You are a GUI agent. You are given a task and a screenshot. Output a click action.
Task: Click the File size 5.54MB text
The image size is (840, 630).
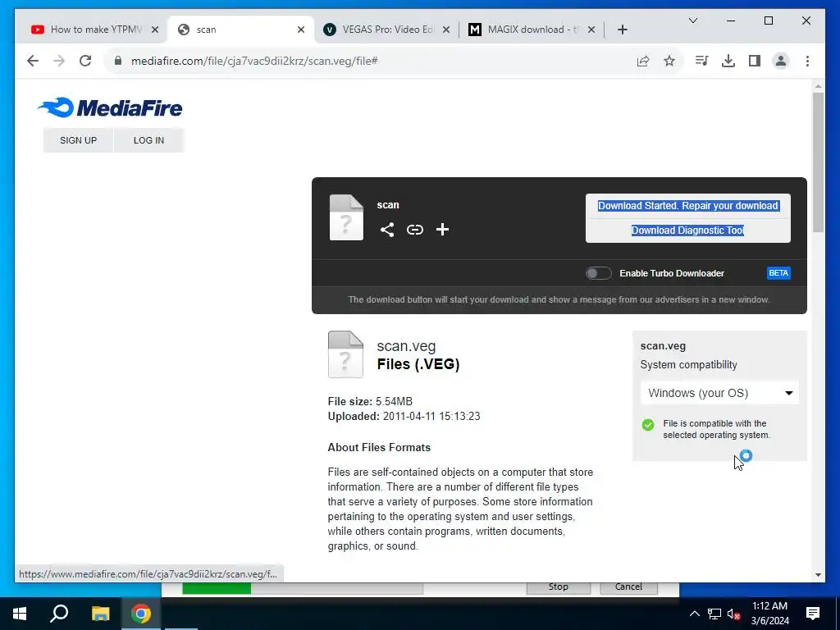point(370,401)
